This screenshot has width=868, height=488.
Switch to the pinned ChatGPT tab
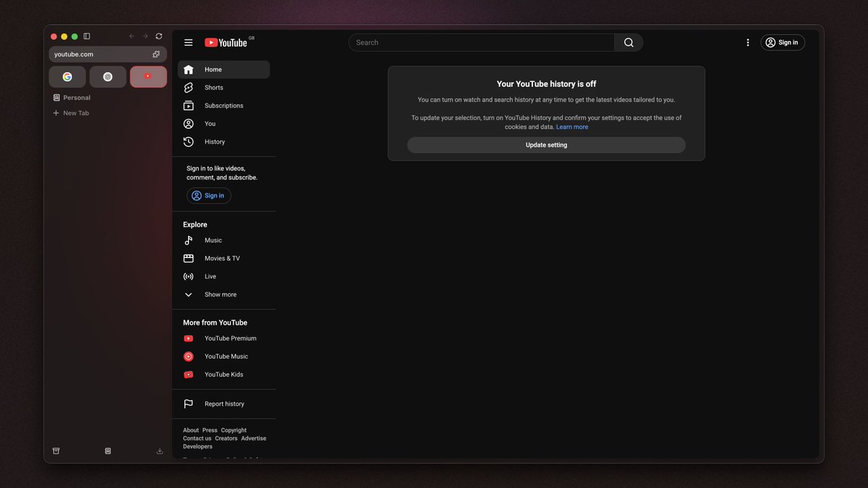(x=108, y=77)
